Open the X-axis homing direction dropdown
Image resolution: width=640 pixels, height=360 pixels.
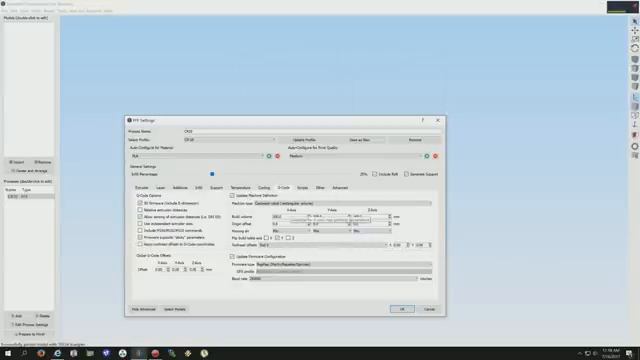click(291, 231)
